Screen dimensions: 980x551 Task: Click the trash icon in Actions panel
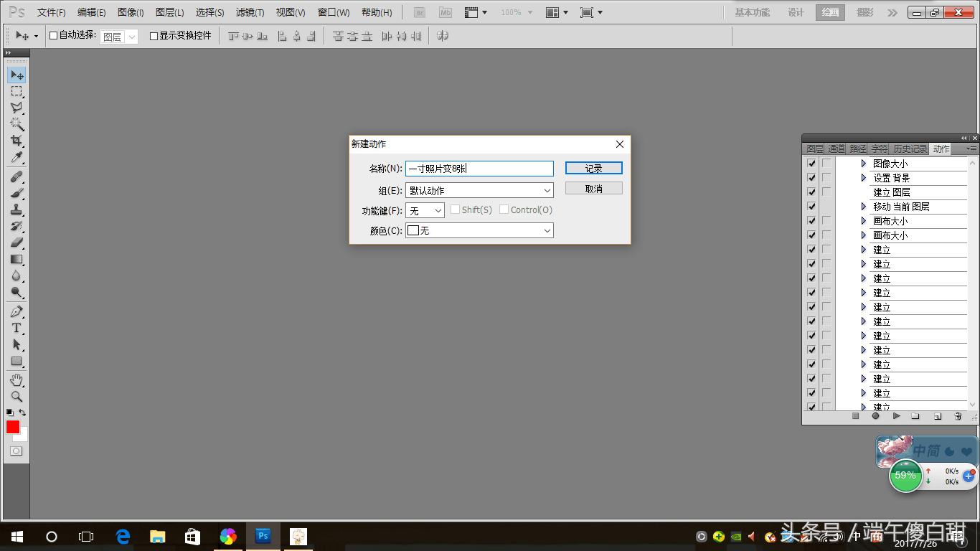pos(958,416)
